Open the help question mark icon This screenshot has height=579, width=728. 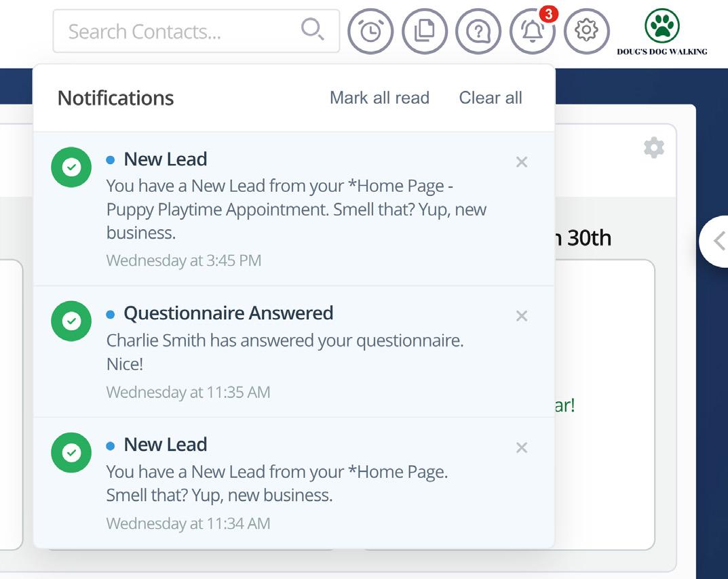pos(478,31)
